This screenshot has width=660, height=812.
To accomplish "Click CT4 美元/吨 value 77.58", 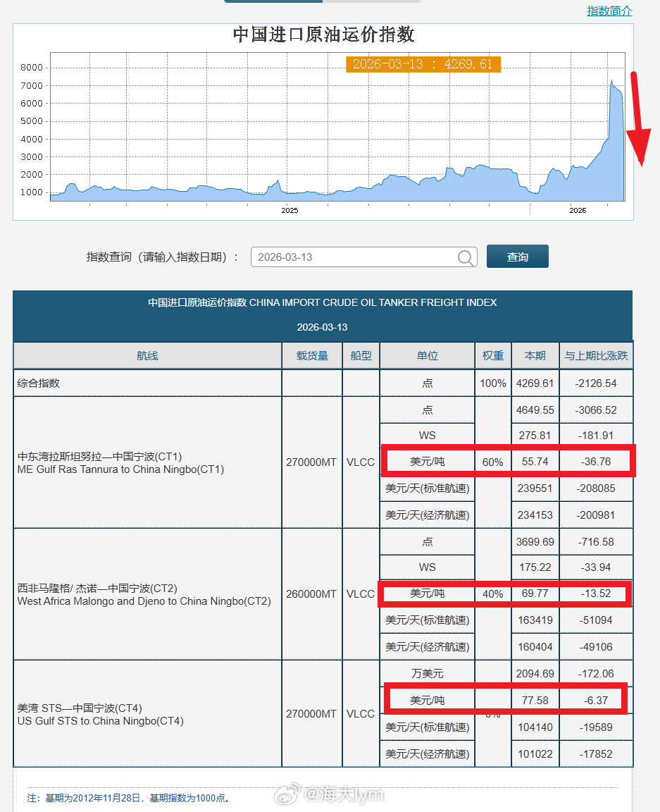I will (535, 700).
